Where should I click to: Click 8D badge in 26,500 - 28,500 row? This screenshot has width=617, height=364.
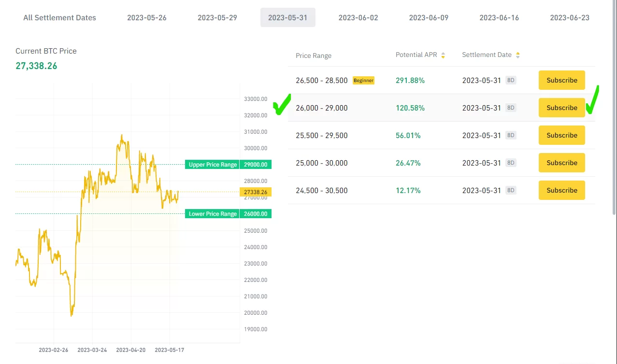(x=511, y=81)
